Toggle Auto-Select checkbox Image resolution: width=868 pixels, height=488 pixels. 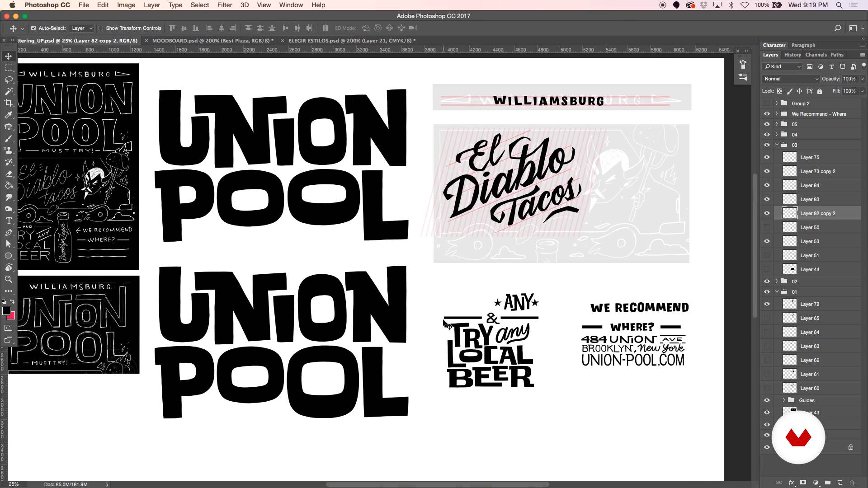[x=33, y=28]
